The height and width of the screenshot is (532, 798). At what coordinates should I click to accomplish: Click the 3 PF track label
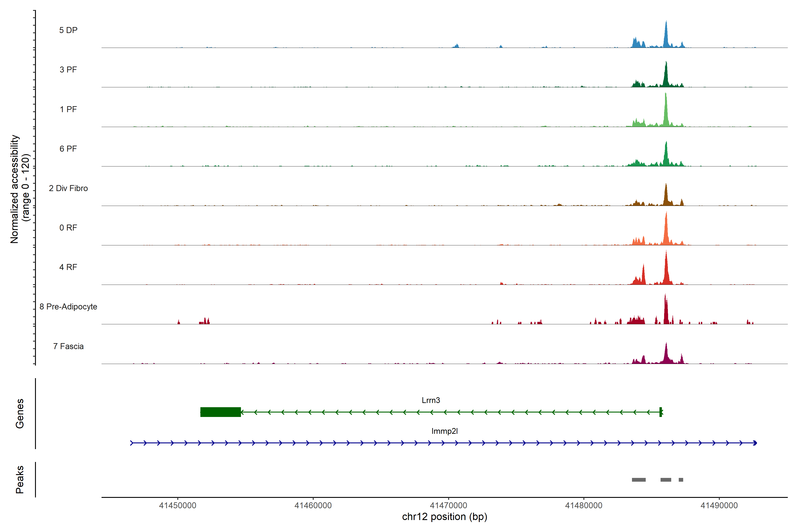click(68, 70)
